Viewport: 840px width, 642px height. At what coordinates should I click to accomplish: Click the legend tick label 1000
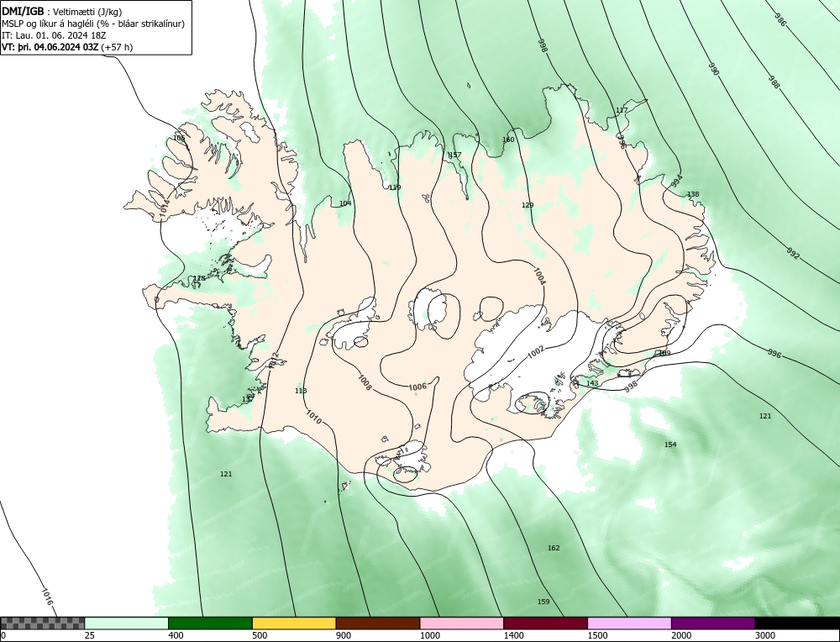tap(429, 635)
